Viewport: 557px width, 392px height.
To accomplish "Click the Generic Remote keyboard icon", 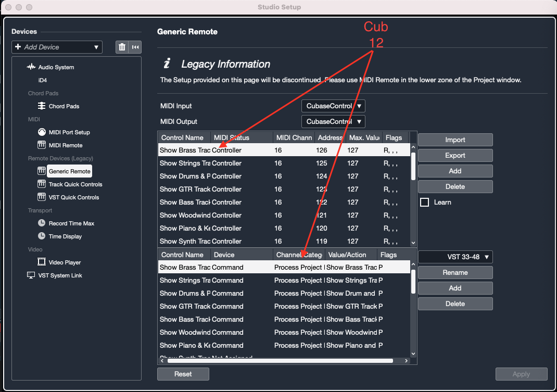I will click(42, 171).
